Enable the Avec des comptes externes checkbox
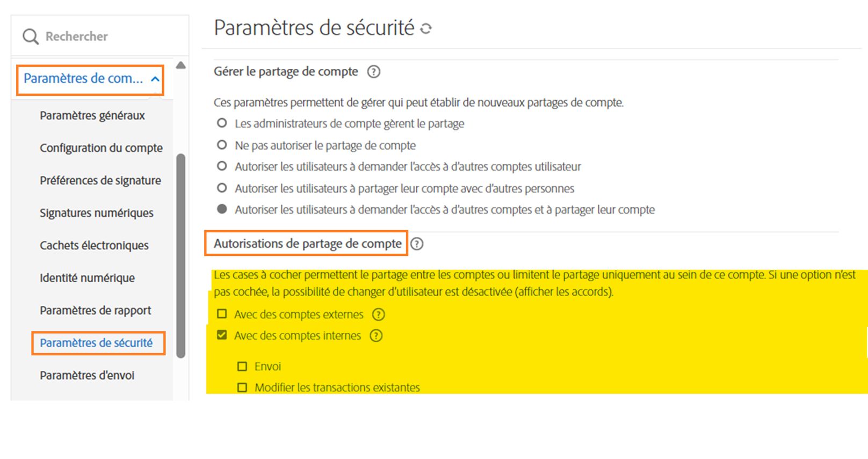The width and height of the screenshot is (868, 459). point(222,314)
